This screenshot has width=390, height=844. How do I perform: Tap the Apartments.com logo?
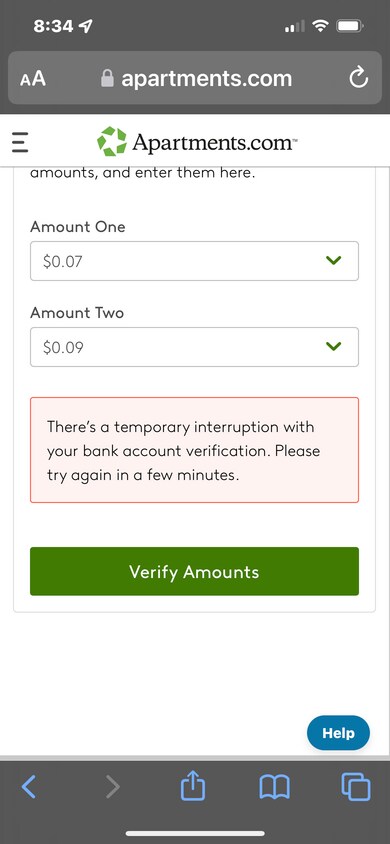pyautogui.click(x=197, y=142)
